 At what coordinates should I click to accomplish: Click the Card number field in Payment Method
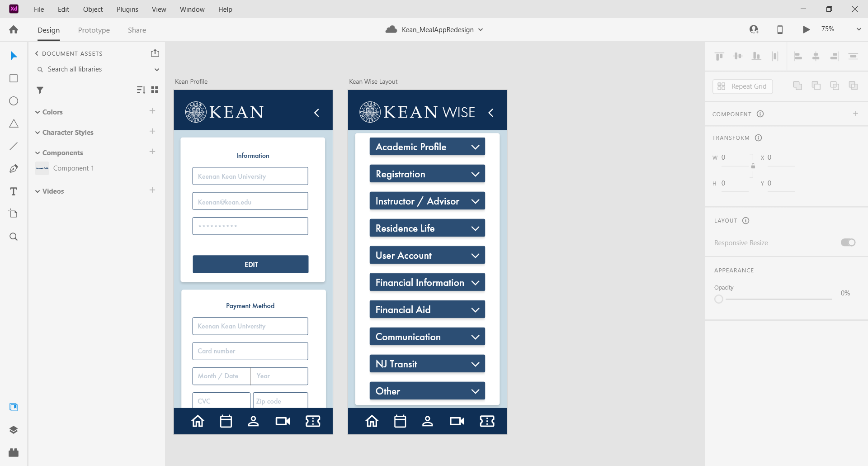tap(250, 351)
